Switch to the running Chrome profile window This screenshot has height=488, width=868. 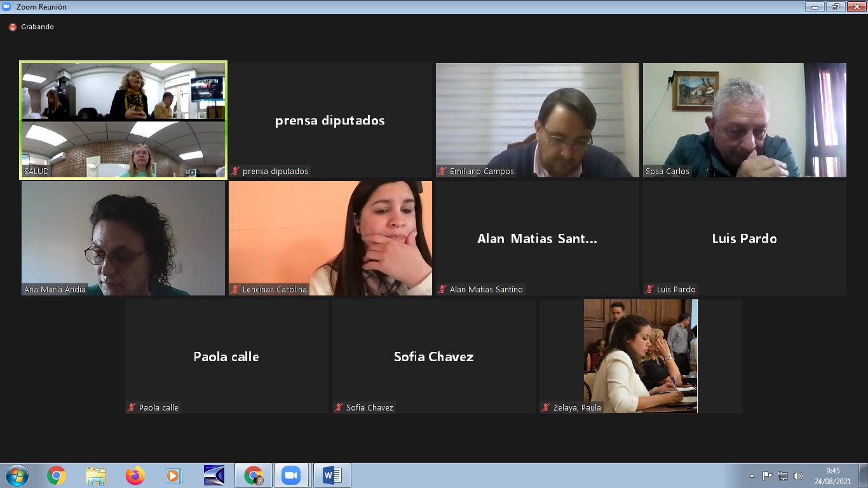tap(254, 475)
